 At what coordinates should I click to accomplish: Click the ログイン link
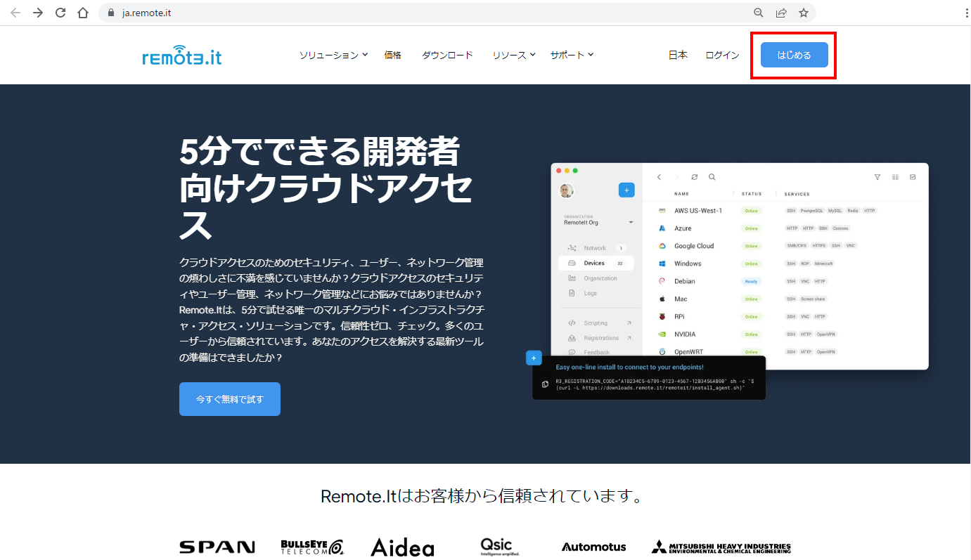(722, 55)
